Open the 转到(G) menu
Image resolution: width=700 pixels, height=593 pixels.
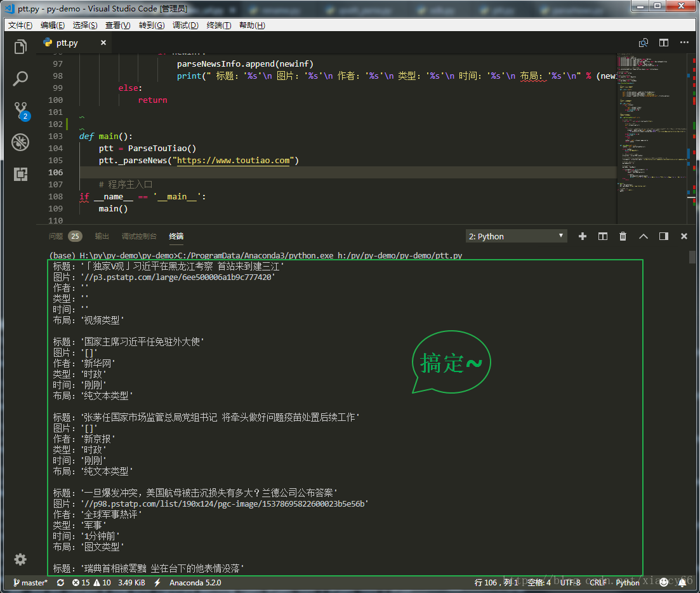click(x=152, y=25)
